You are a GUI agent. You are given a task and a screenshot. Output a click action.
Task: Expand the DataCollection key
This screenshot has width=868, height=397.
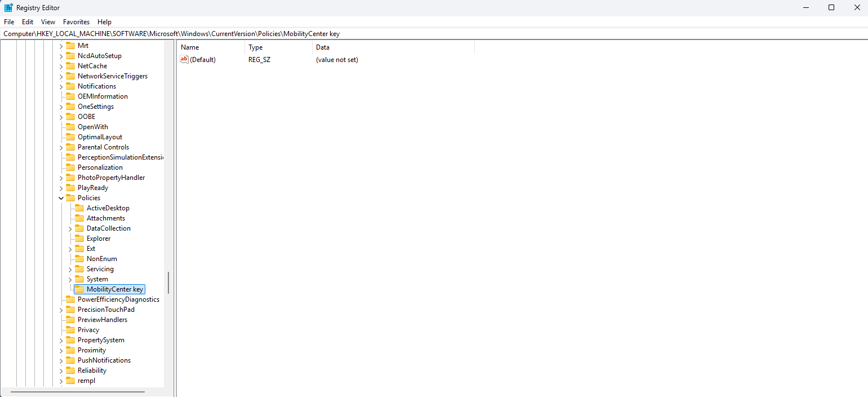pos(70,228)
